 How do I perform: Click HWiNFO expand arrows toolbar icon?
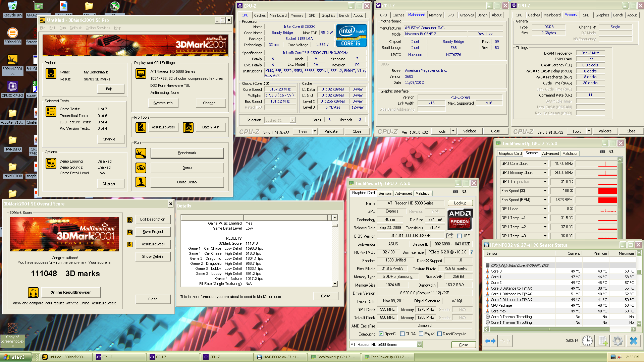tap(490, 341)
